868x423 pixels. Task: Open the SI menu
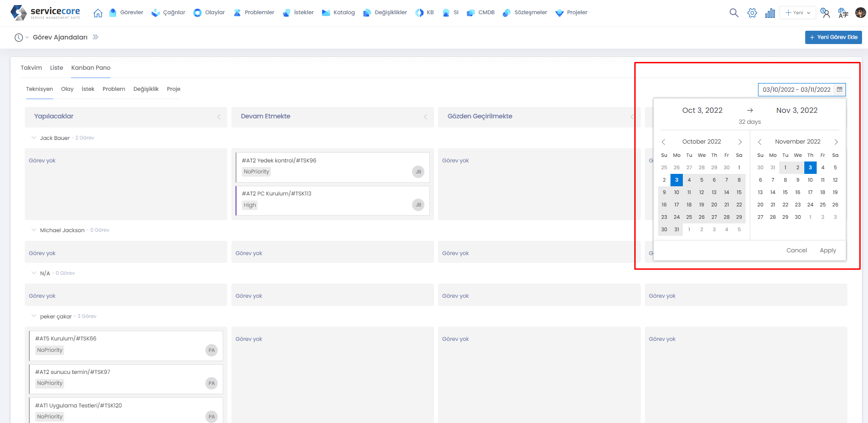450,12
